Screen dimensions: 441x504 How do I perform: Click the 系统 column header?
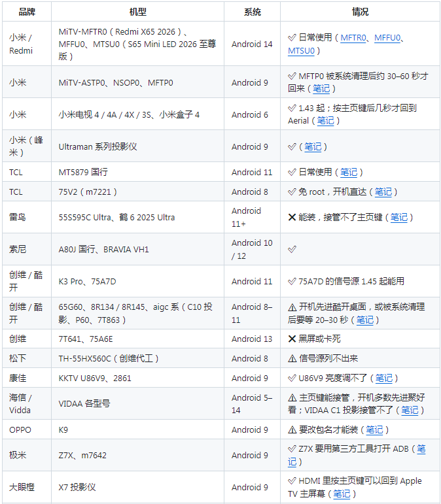[252, 12]
